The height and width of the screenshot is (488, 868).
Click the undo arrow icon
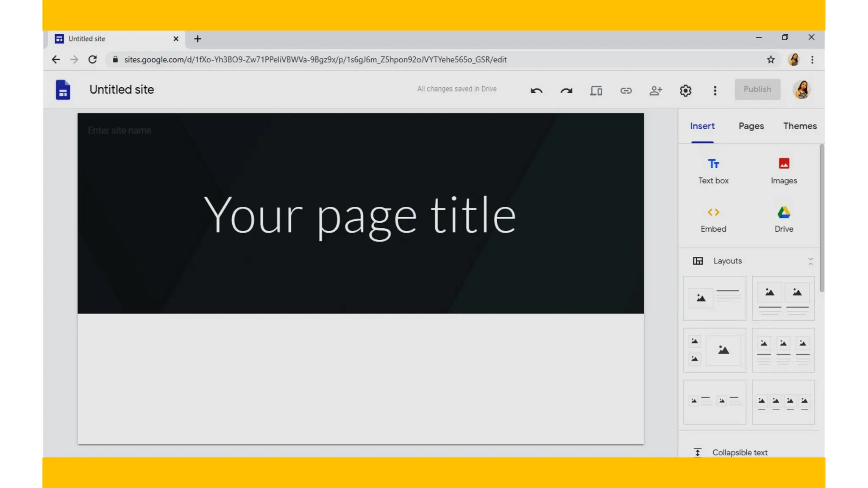click(x=536, y=90)
